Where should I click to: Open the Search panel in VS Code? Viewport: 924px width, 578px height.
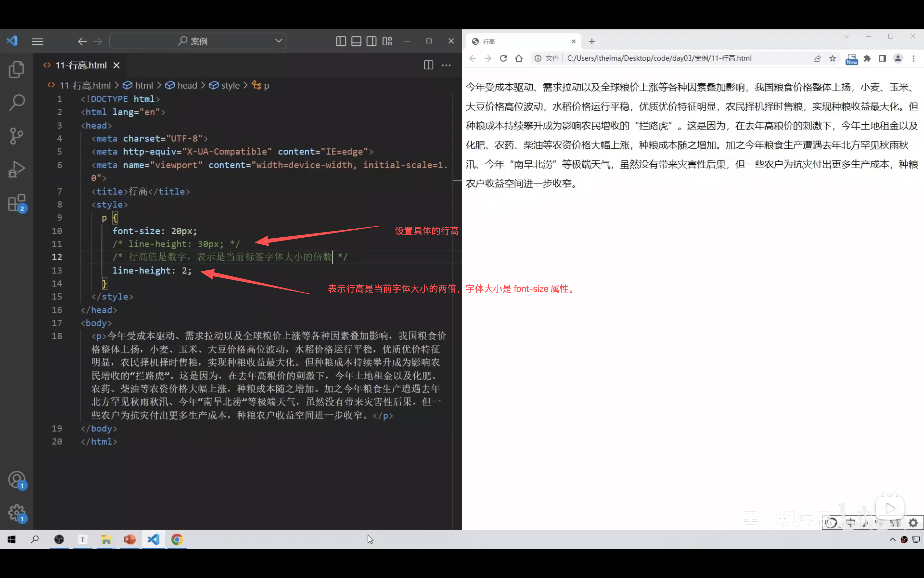click(x=16, y=102)
